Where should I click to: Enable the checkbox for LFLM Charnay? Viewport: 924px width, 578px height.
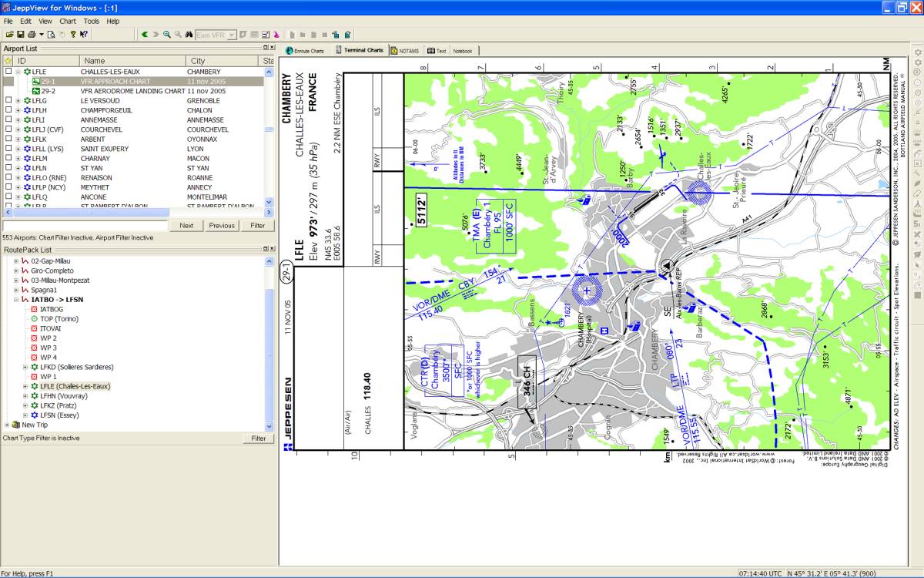[8, 159]
